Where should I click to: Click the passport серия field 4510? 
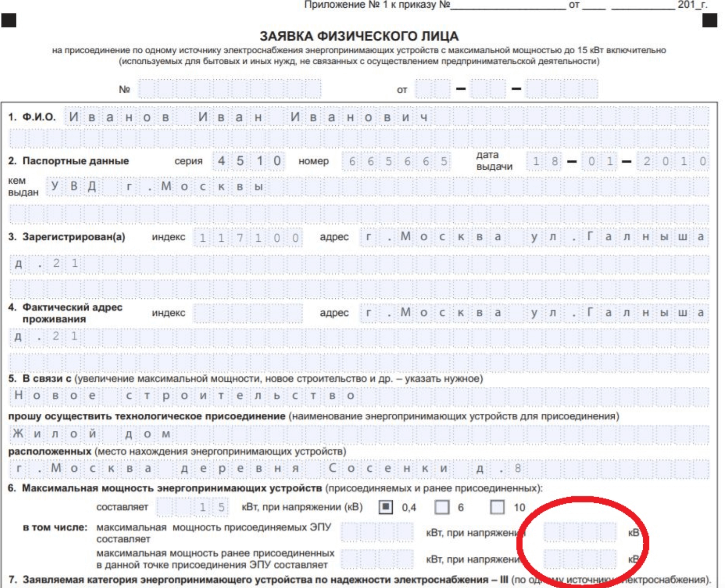[x=249, y=161]
